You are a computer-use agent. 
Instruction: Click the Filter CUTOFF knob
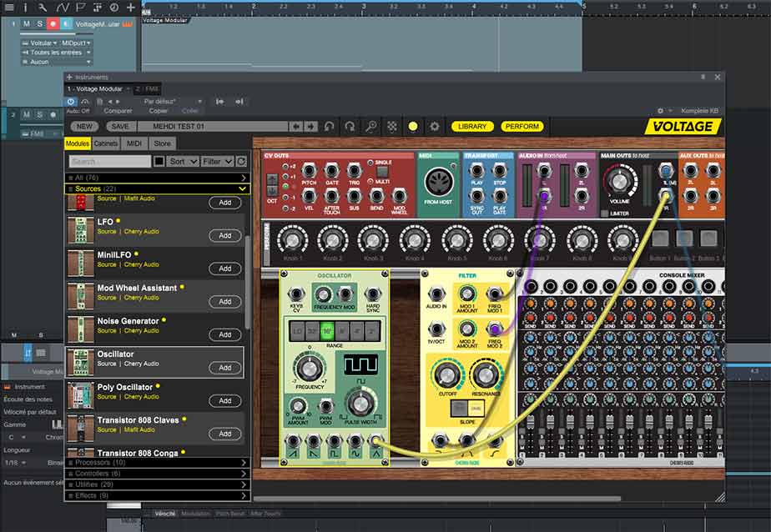(x=447, y=375)
